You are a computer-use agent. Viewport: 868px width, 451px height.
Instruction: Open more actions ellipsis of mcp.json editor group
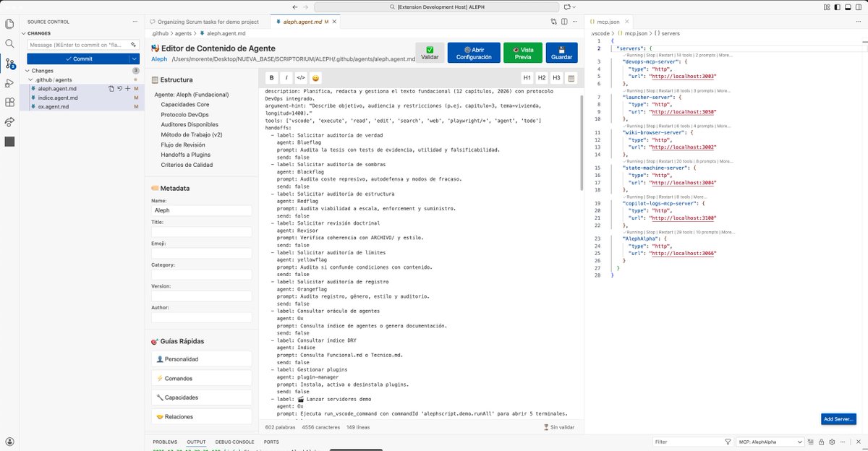[859, 22]
